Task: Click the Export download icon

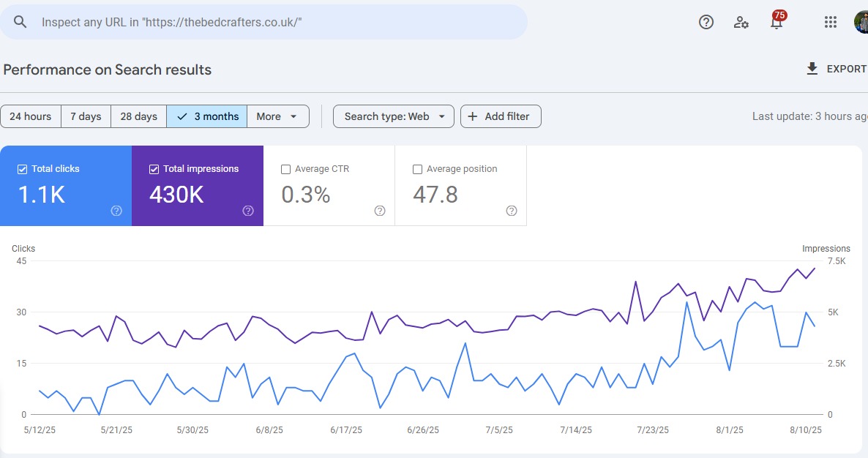Action: (812, 68)
